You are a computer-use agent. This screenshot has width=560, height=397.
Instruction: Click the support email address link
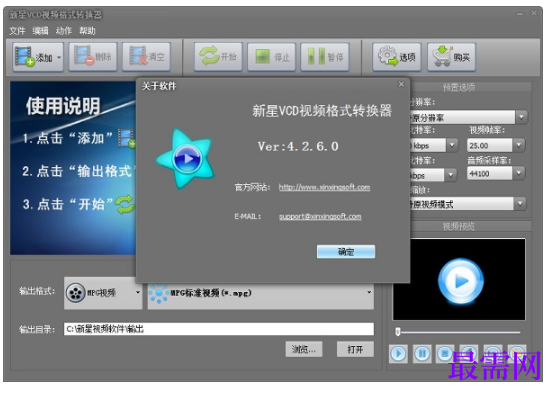click(x=320, y=216)
